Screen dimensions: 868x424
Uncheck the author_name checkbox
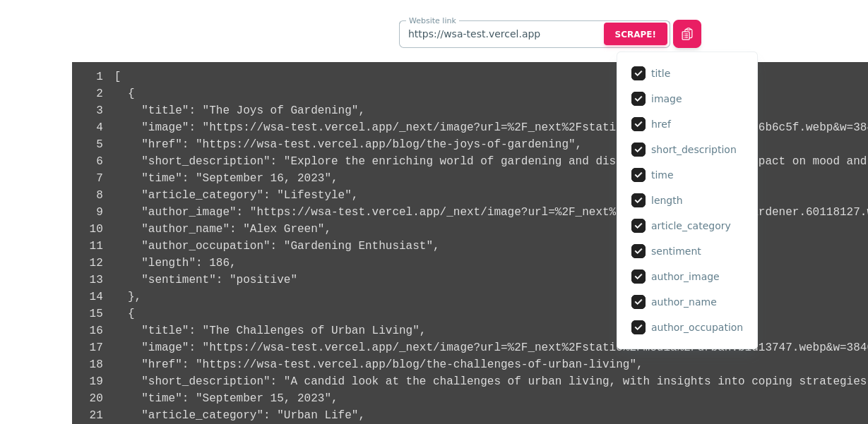[x=638, y=302]
